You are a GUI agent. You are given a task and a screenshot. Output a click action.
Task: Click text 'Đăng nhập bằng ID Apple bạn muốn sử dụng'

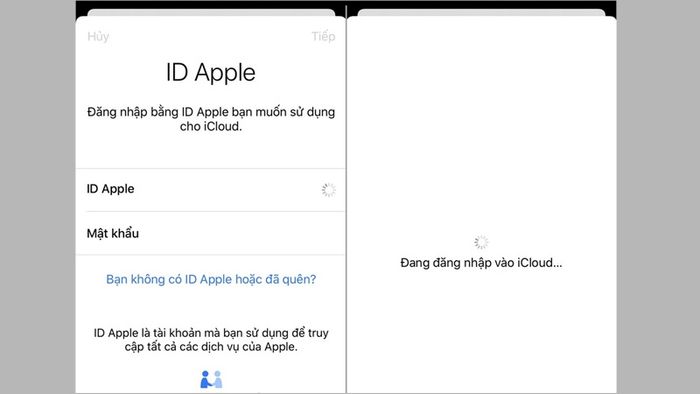tap(211, 112)
